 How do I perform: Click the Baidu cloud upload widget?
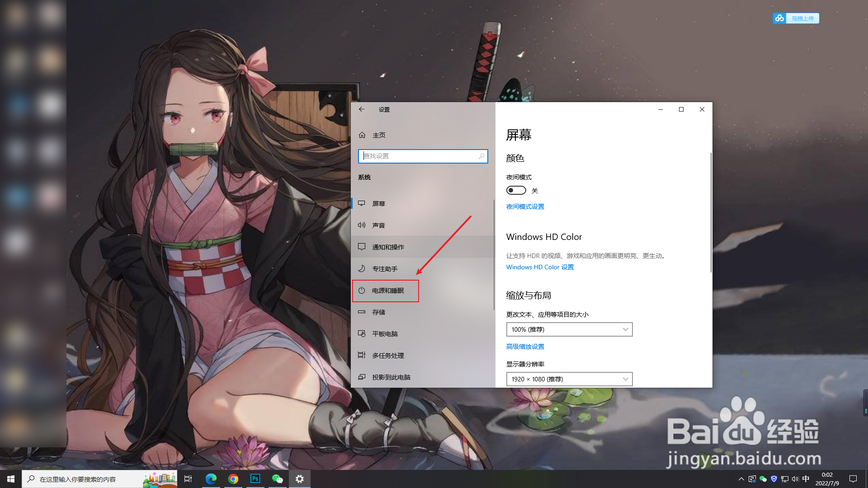pyautogui.click(x=796, y=18)
